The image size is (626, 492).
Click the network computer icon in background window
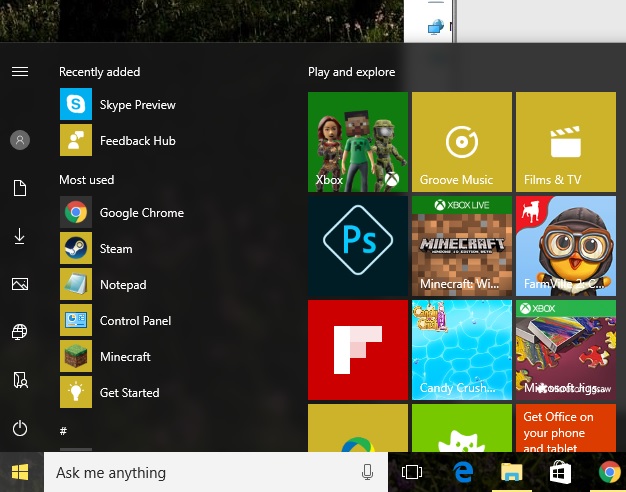(x=436, y=27)
